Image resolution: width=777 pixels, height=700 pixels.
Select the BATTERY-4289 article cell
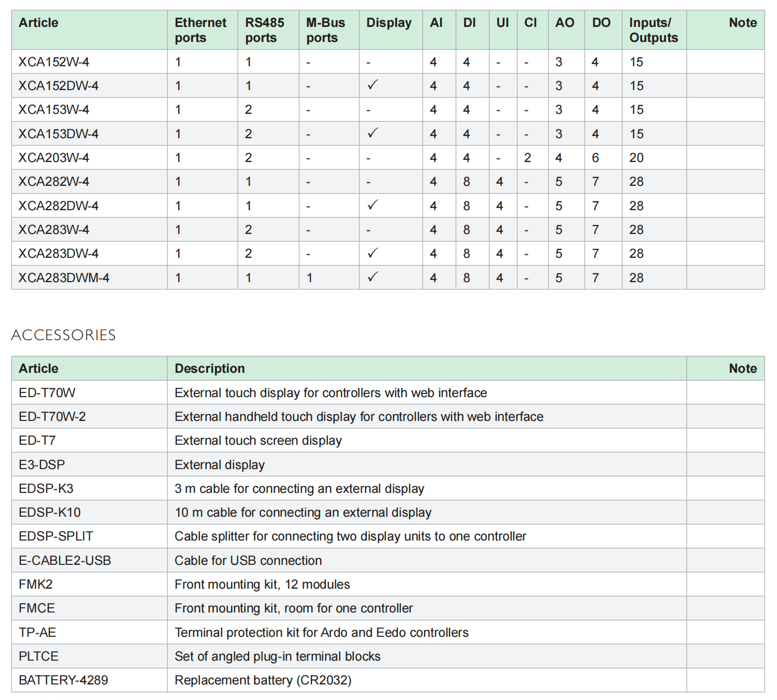[x=63, y=680]
